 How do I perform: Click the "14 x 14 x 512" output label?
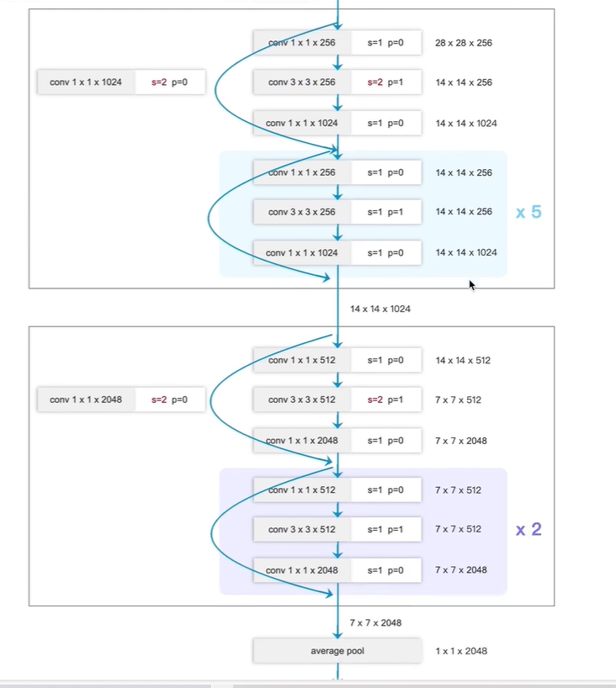pos(463,360)
